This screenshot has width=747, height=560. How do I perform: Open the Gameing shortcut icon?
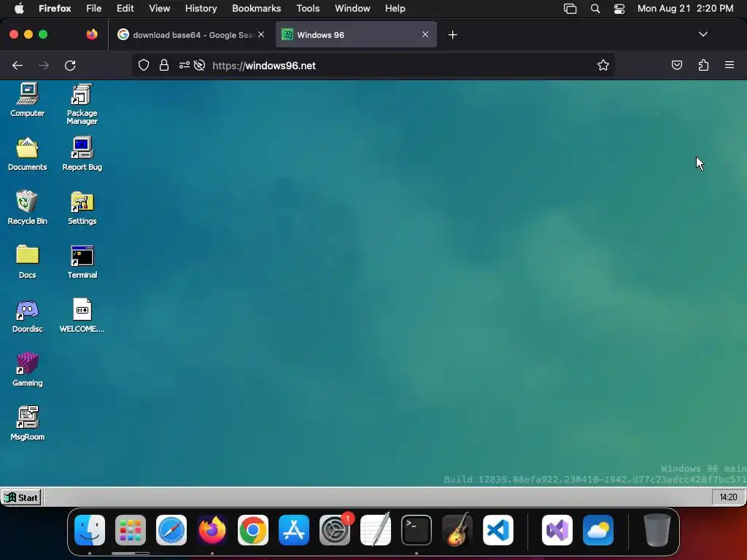coord(27,370)
